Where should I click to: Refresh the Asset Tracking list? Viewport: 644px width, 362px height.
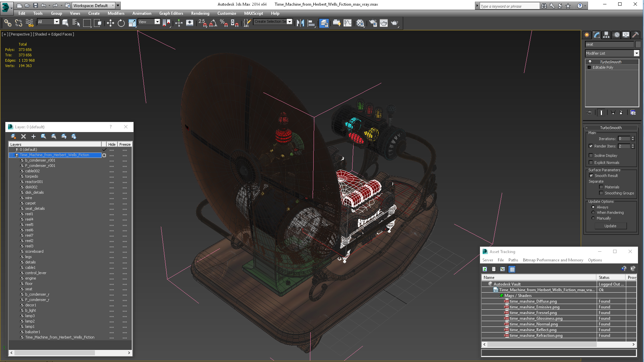pos(485,269)
